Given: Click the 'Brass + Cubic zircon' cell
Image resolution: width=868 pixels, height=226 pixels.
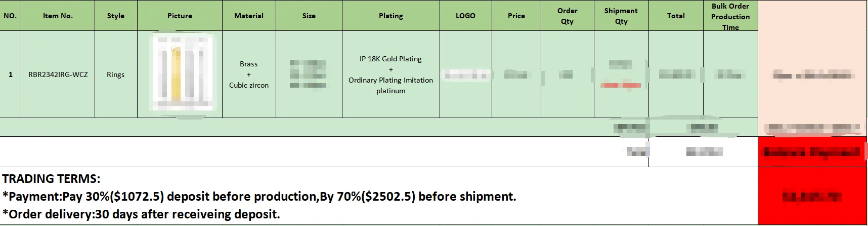Looking at the screenshot, I should (x=249, y=74).
